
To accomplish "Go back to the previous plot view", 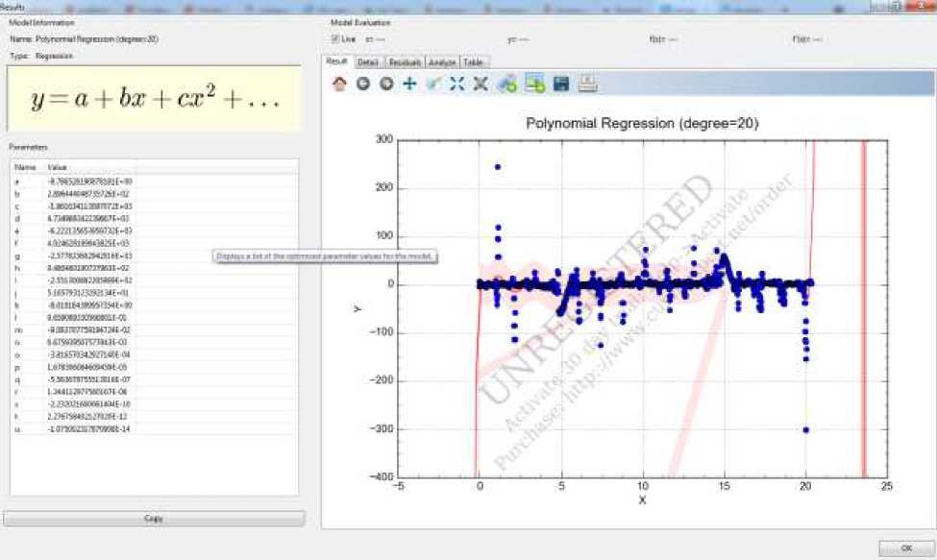I will point(363,85).
